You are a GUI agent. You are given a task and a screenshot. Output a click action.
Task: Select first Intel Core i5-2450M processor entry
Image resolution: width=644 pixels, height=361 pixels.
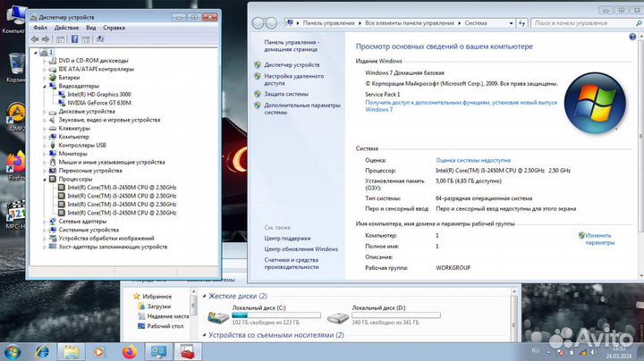pyautogui.click(x=122, y=188)
